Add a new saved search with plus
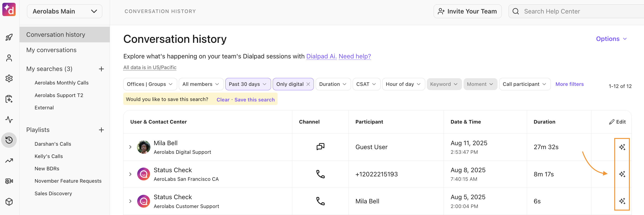Image resolution: width=644 pixels, height=215 pixels. [101, 69]
